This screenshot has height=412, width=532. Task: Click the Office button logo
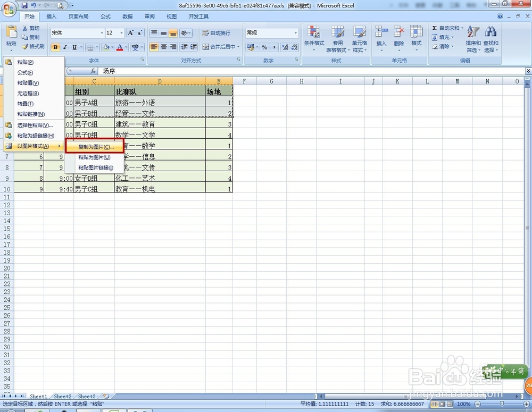coord(9,9)
